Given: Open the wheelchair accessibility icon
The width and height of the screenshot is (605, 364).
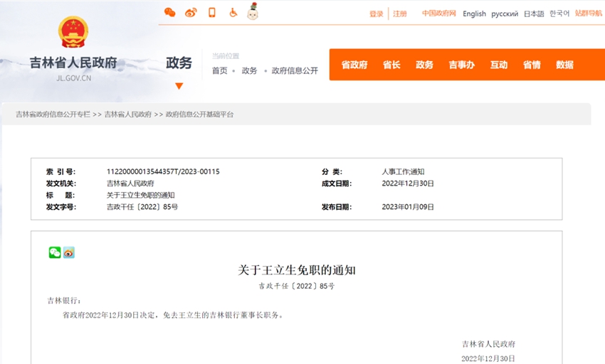Looking at the screenshot, I should pyautogui.click(x=233, y=12).
